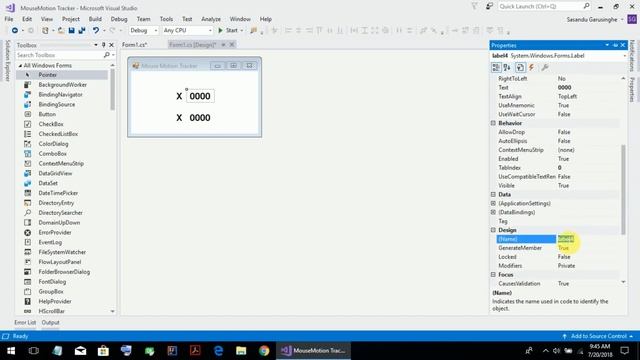
Task: Click the Properties panel vertical scrollbar
Action: pyautogui.click(x=623, y=189)
